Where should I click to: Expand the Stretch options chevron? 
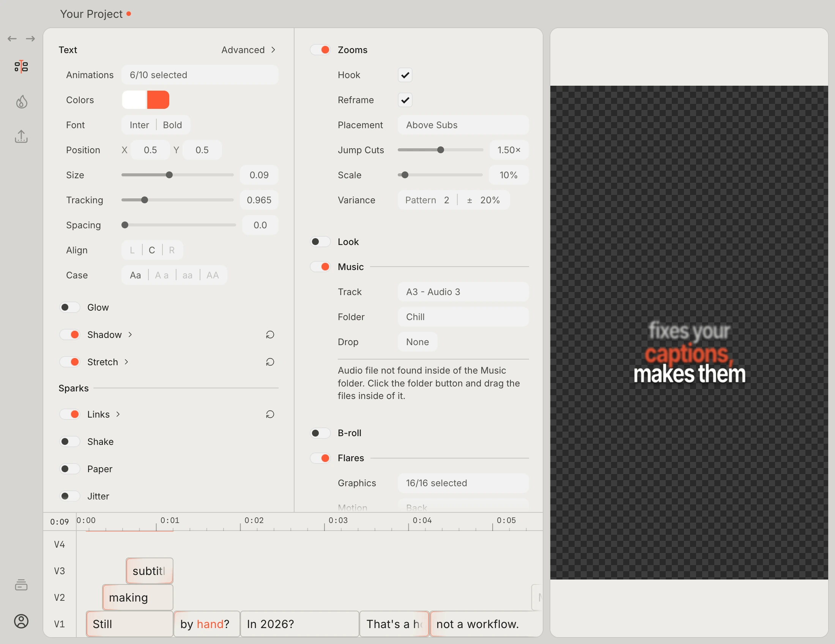(126, 362)
